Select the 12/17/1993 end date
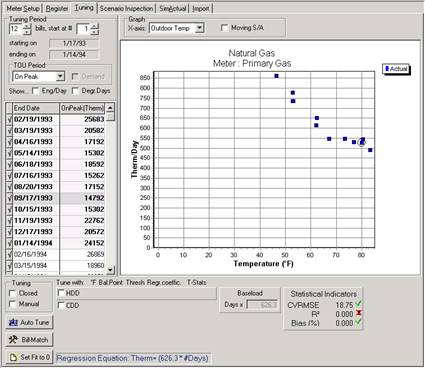The width and height of the screenshot is (425, 368). [33, 232]
